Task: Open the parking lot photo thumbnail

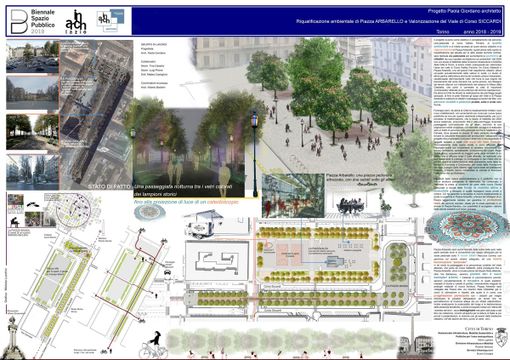Action: (x=32, y=56)
